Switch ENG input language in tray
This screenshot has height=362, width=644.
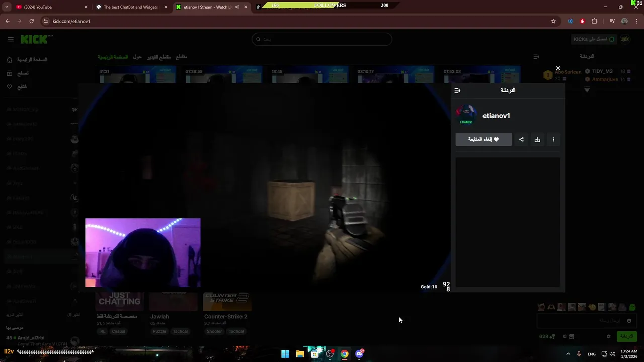point(592,354)
